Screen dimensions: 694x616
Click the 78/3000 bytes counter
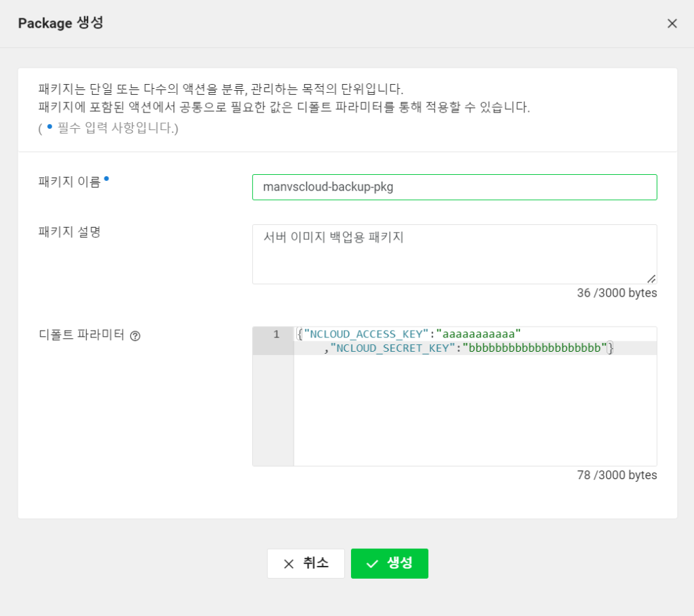(x=615, y=475)
